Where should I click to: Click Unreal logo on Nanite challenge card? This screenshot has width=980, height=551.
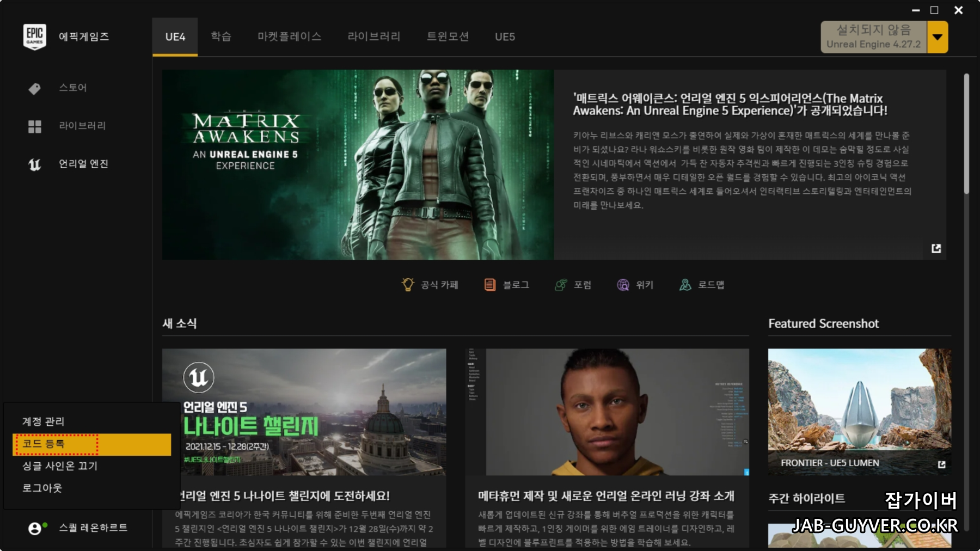tap(199, 377)
